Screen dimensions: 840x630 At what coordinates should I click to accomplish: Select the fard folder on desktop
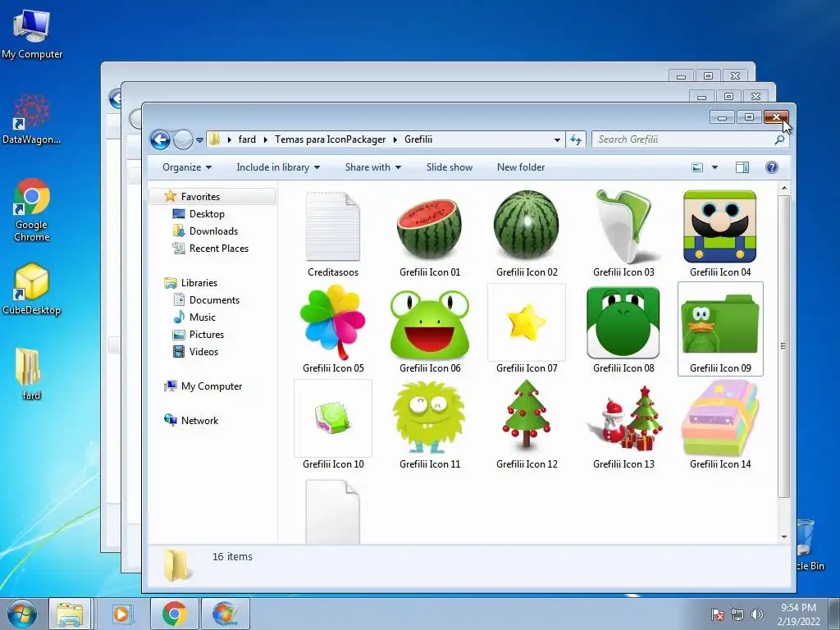[x=30, y=373]
